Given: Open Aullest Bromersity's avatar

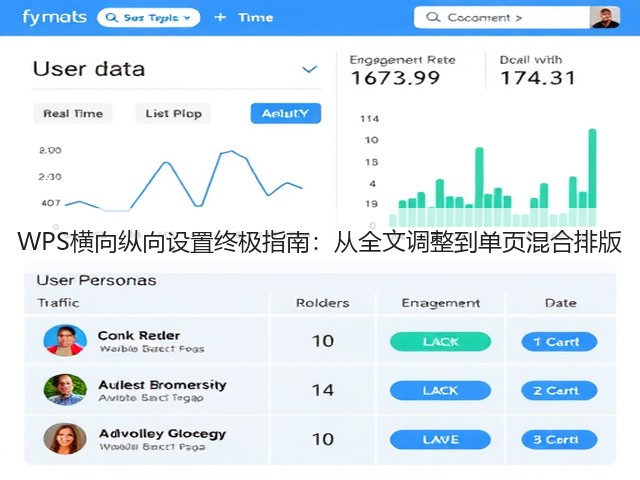Looking at the screenshot, I should point(65,389).
